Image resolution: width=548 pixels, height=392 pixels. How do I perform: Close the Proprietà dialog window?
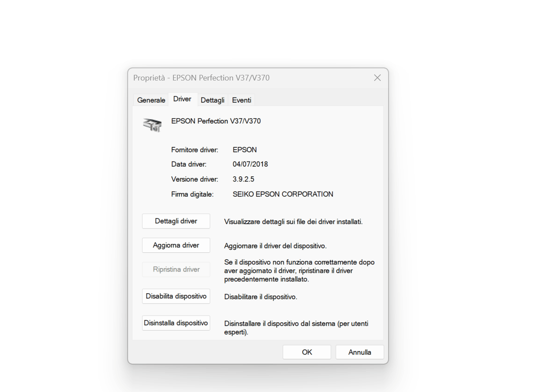click(377, 78)
